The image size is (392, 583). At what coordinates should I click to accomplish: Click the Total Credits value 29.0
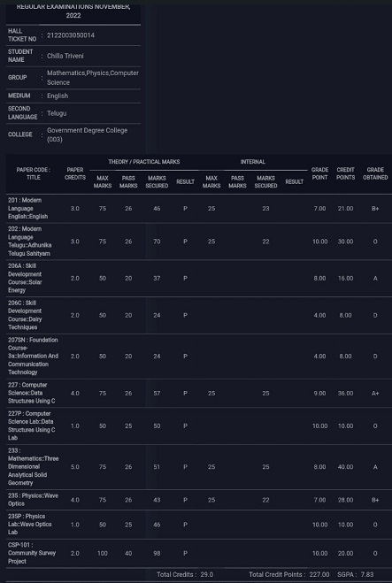point(207,574)
